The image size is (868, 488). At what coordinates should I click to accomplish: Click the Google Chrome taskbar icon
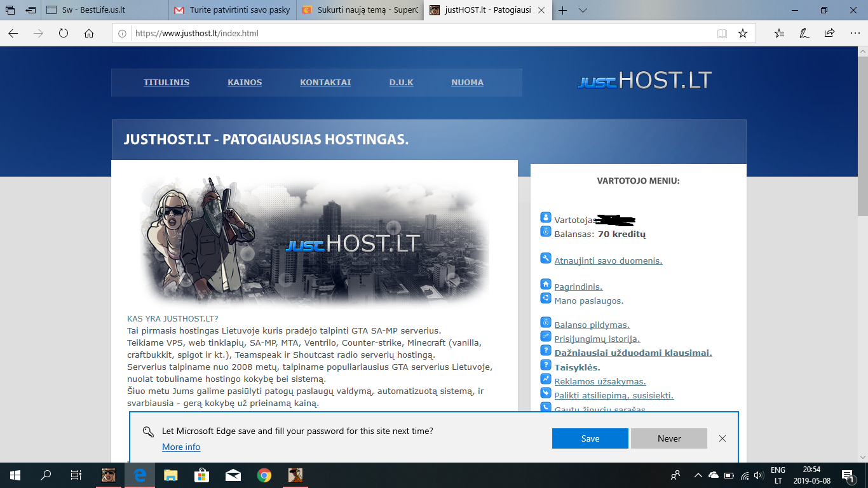tap(264, 475)
